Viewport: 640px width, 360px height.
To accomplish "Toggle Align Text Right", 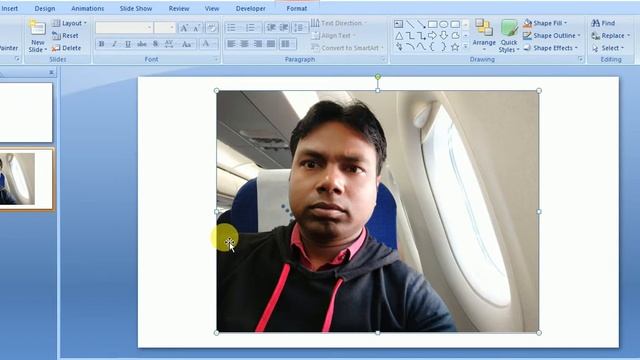I will click(x=258, y=44).
